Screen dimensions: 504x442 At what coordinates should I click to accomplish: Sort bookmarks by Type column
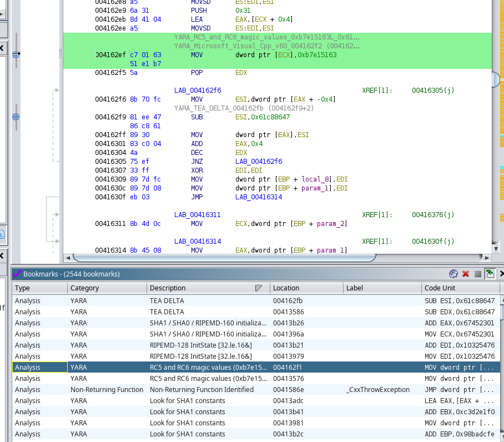click(39, 288)
